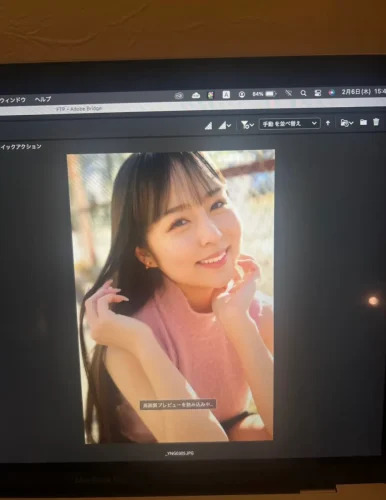Click the Wi-Fi status icon
386x500 pixels.
(288, 94)
